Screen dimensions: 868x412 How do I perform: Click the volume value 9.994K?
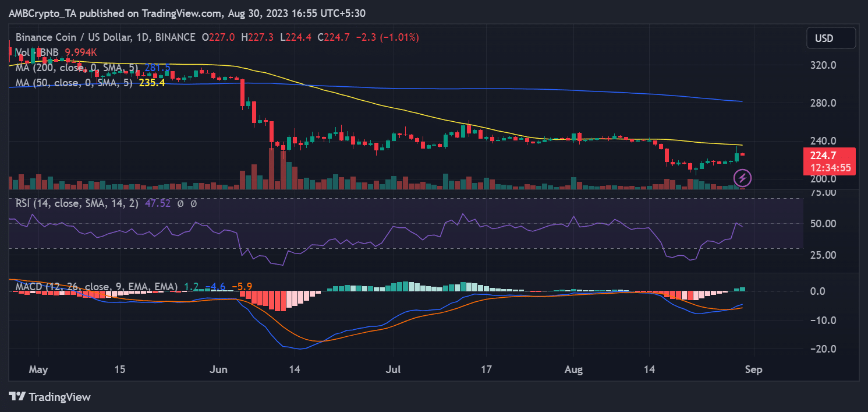coord(81,52)
